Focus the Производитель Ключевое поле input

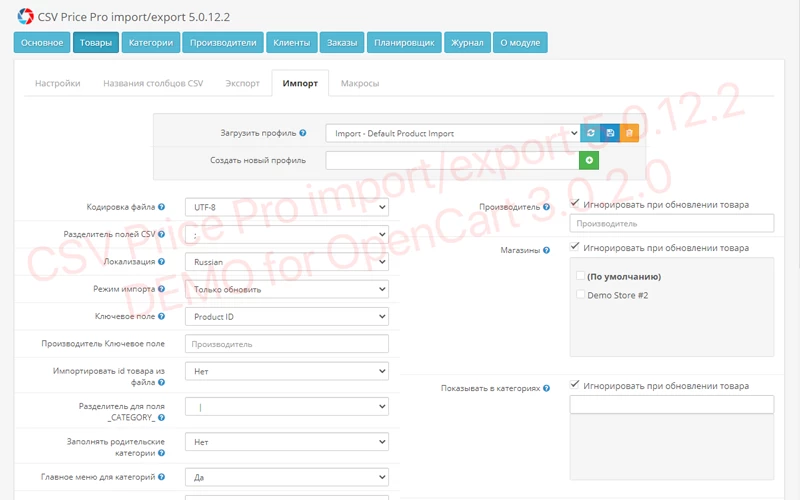287,344
